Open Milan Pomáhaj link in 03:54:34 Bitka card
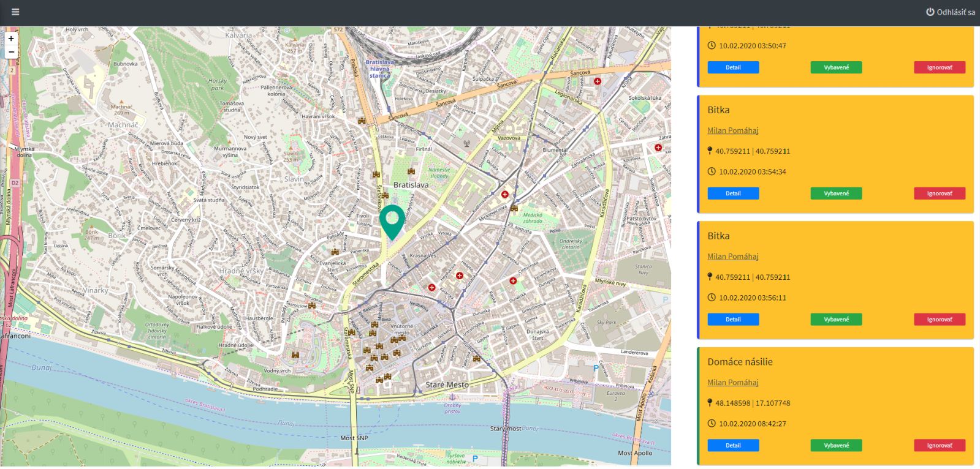Image resolution: width=980 pixels, height=469 pixels. tap(733, 130)
